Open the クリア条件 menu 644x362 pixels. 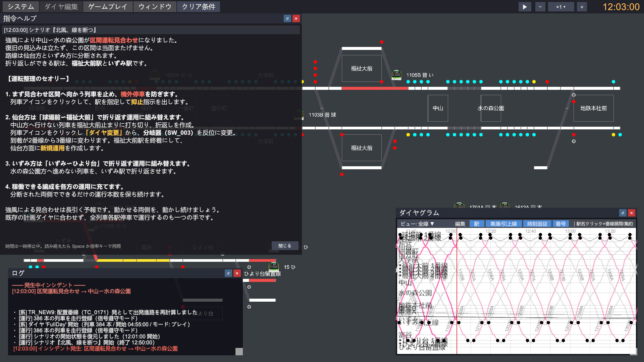point(199,7)
